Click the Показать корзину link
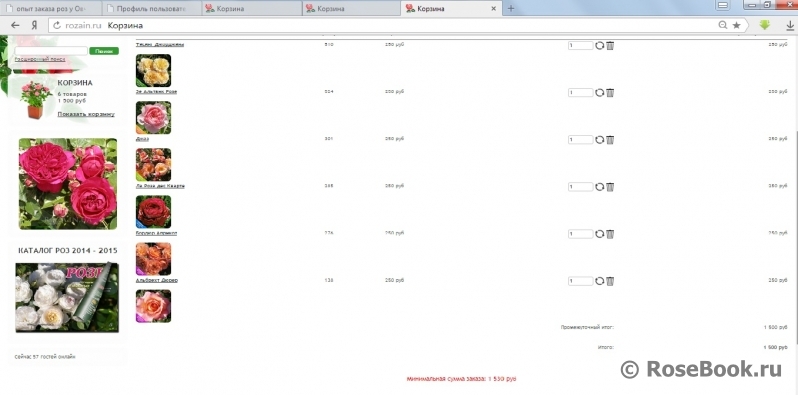798x395 pixels. (x=86, y=114)
